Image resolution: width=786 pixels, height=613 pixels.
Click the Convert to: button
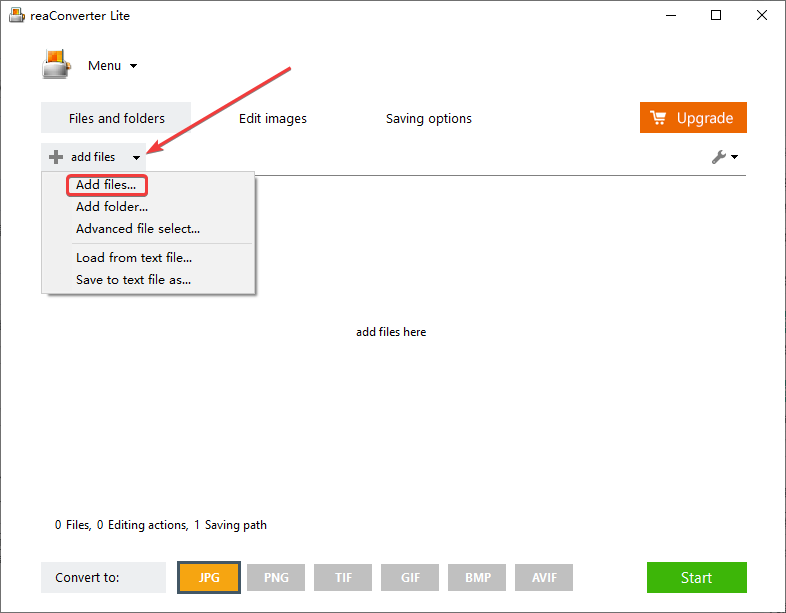click(103, 577)
